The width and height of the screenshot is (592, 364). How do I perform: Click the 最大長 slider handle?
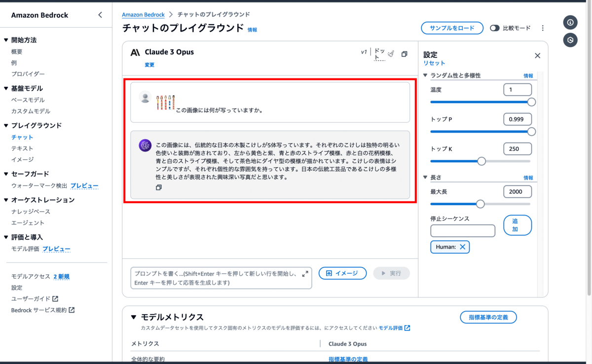[x=480, y=204]
